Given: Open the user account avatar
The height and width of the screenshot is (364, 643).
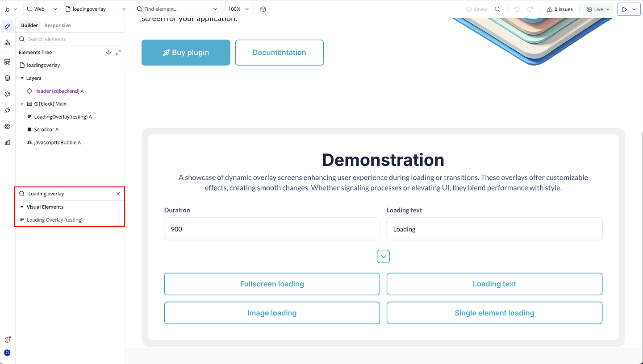Looking at the screenshot, I should click(7, 353).
